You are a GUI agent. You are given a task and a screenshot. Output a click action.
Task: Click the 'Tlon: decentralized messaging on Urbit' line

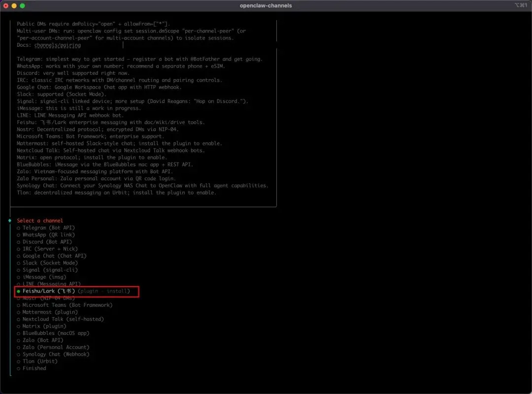point(117,193)
